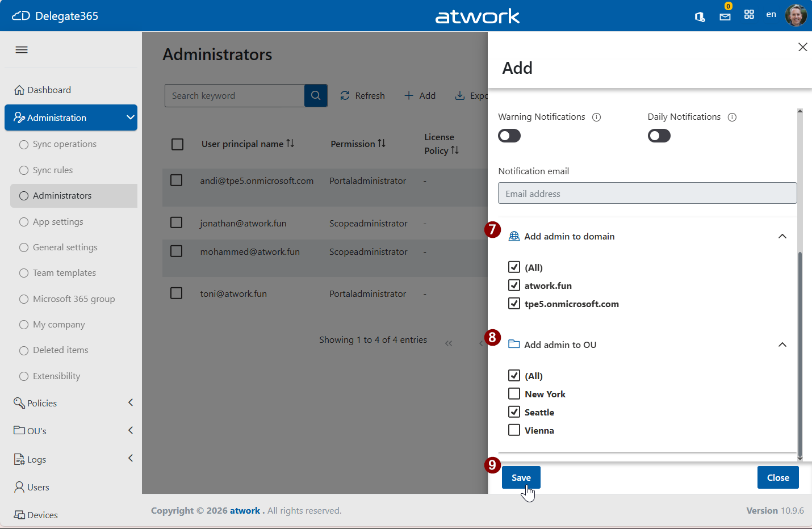Select the mohammed@atwork.fun row checkbox
The image size is (812, 529).
pyautogui.click(x=176, y=251)
